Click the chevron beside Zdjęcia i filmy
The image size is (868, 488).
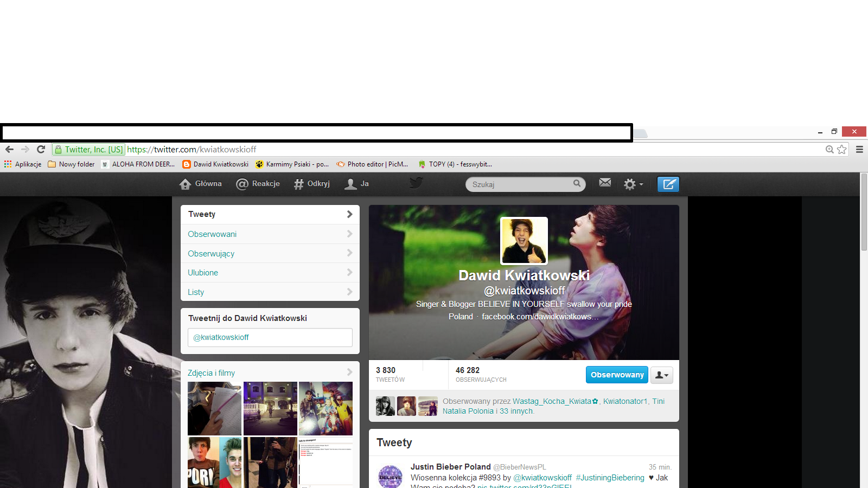(349, 373)
